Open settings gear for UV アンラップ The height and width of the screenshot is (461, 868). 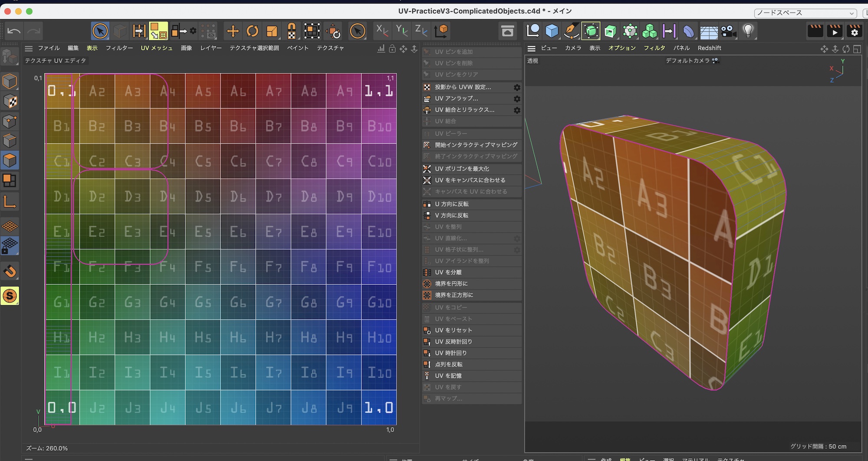point(517,99)
